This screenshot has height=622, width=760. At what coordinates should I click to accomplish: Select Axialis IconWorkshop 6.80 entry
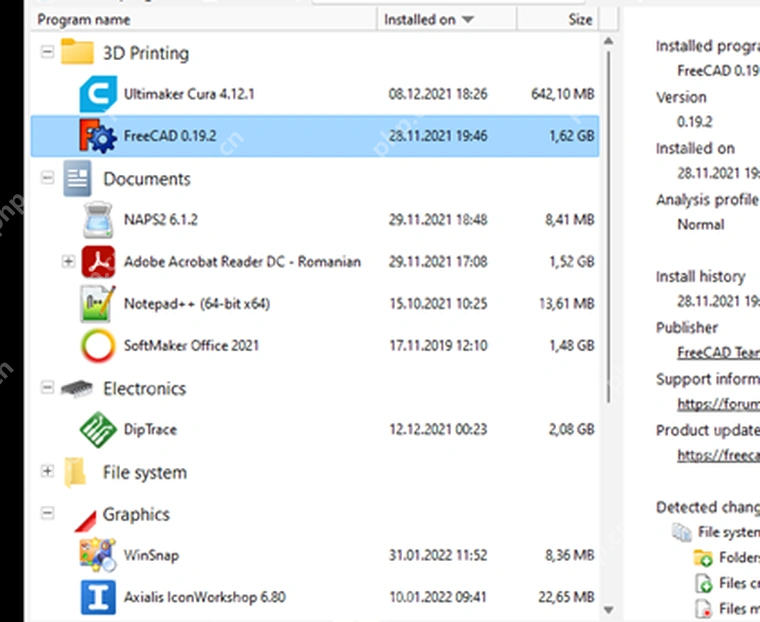[x=315, y=597]
